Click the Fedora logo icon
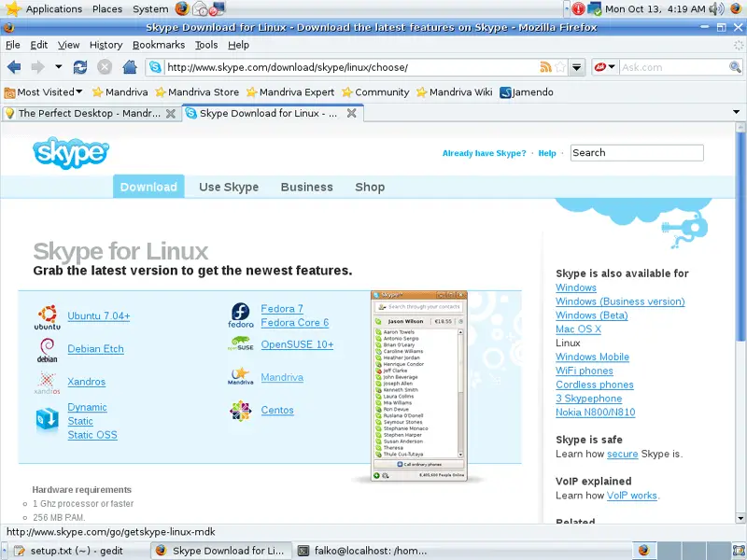Image resolution: width=747 pixels, height=560 pixels. 241,315
